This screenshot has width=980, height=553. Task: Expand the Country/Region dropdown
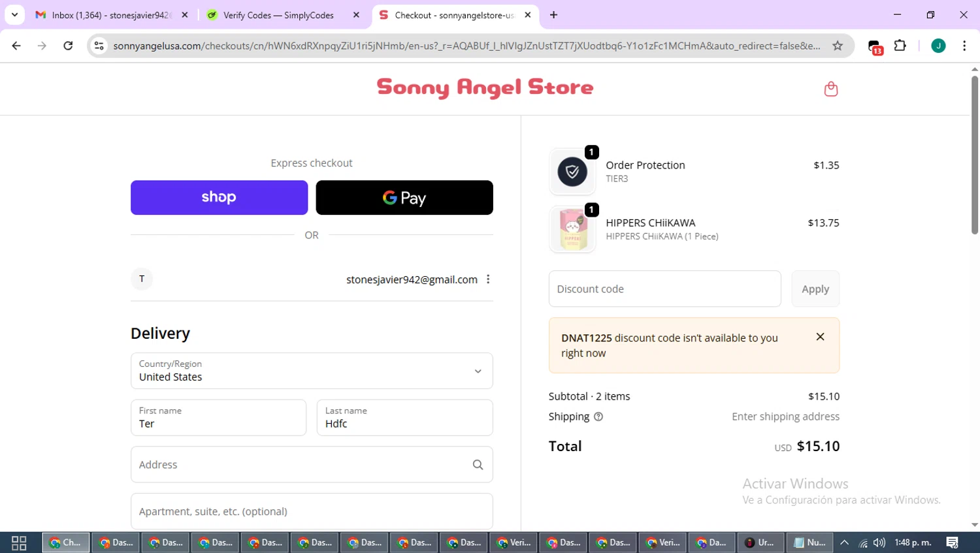tap(312, 371)
